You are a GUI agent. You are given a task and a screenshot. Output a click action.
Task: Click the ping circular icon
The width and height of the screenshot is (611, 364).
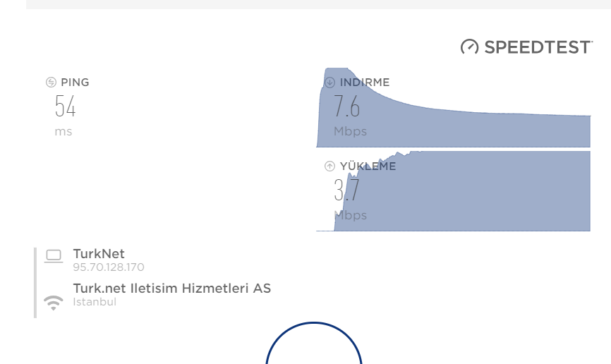[x=51, y=83]
